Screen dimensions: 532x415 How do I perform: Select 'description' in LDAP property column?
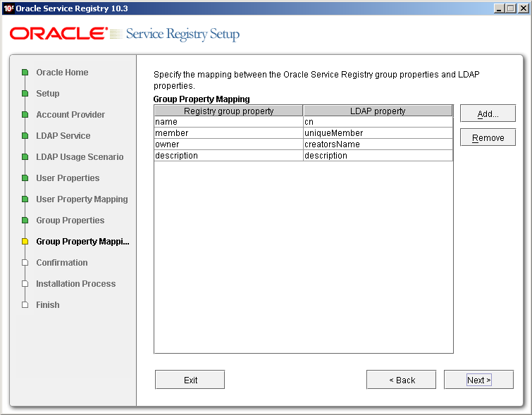click(378, 156)
